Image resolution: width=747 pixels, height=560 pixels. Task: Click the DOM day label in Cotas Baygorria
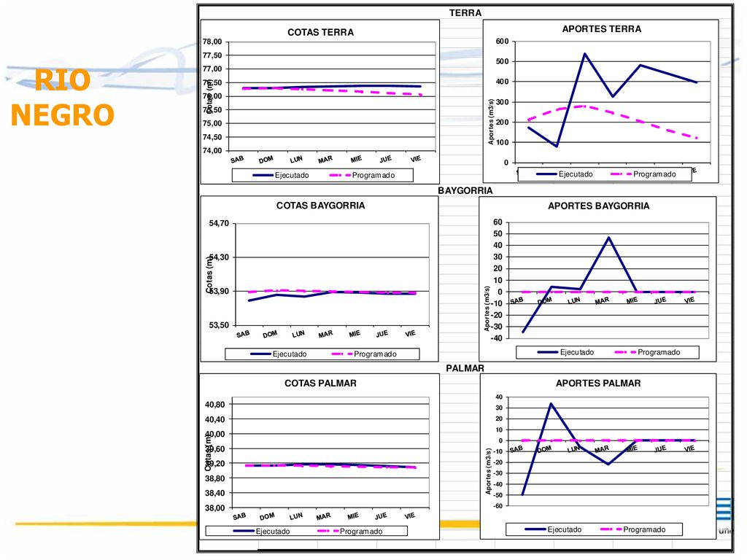[x=270, y=334]
